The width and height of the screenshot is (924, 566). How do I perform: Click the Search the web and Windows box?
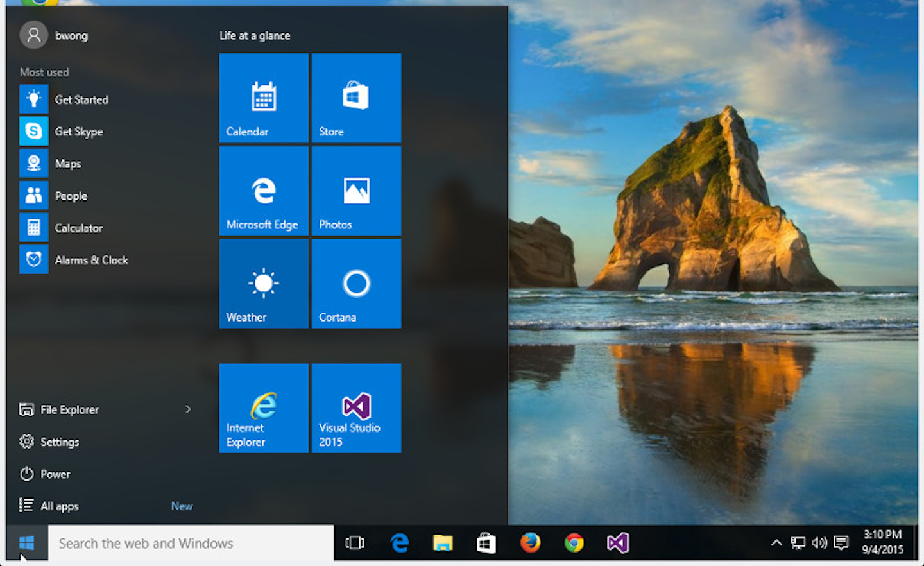pos(191,543)
